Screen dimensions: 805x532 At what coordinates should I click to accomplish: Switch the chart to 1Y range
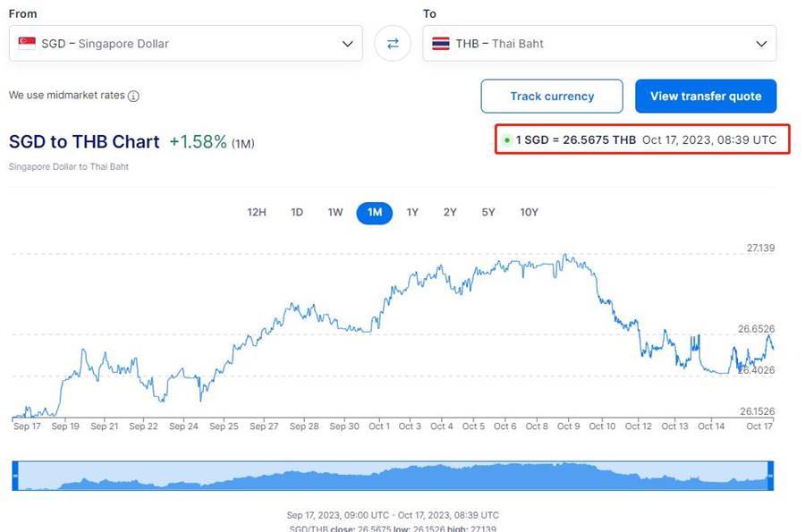[412, 213]
